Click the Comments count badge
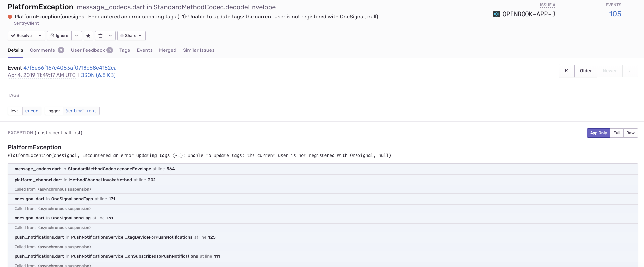The width and height of the screenshot is (644, 267). click(61, 50)
